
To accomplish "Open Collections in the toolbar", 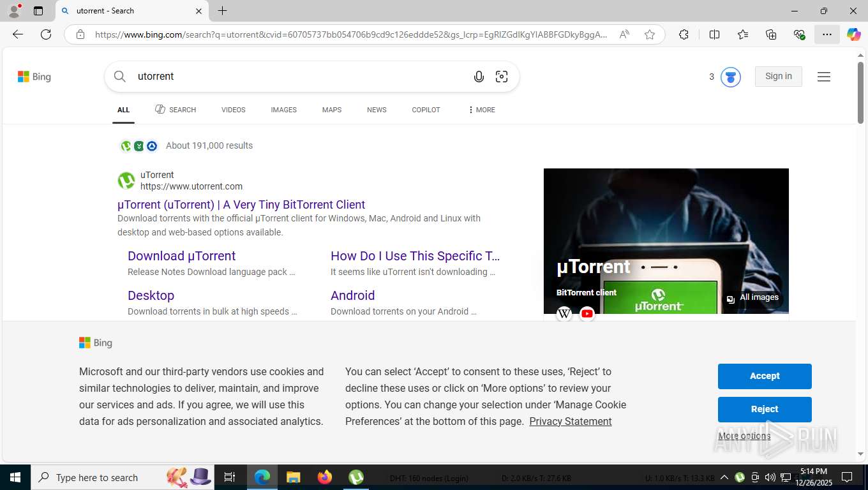I will [771, 34].
